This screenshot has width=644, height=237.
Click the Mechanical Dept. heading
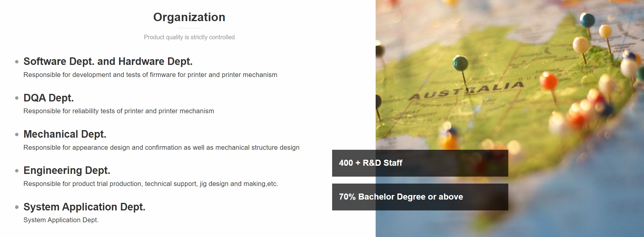pos(65,134)
